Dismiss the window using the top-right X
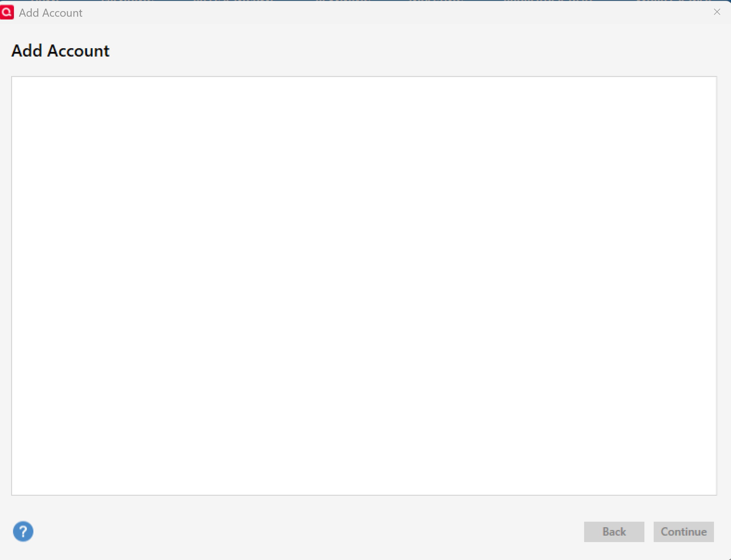Image resolution: width=731 pixels, height=560 pixels. [717, 12]
